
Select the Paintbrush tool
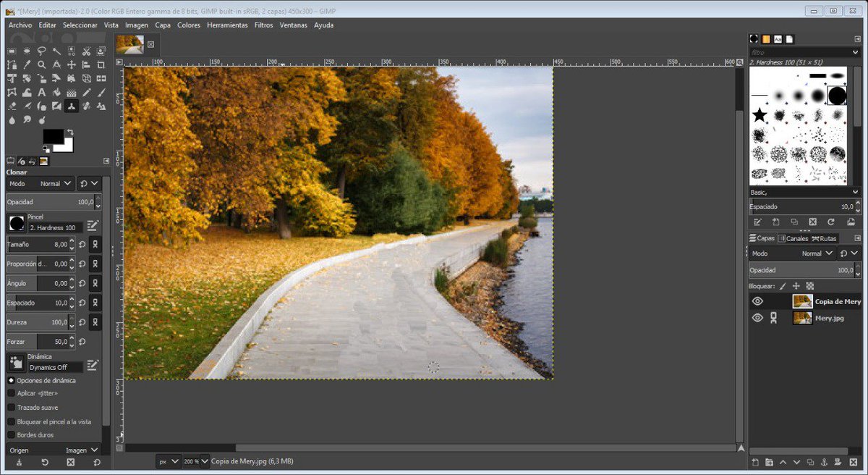click(101, 92)
